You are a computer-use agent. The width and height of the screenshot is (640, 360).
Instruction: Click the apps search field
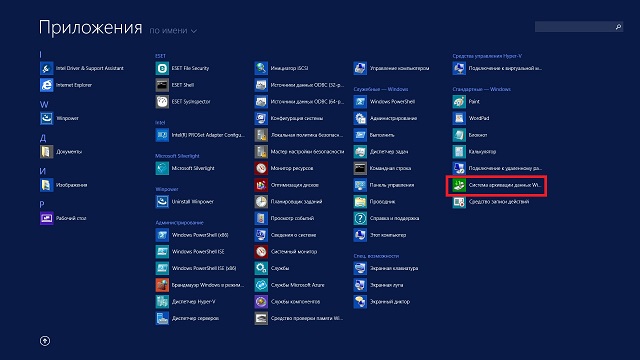click(579, 27)
